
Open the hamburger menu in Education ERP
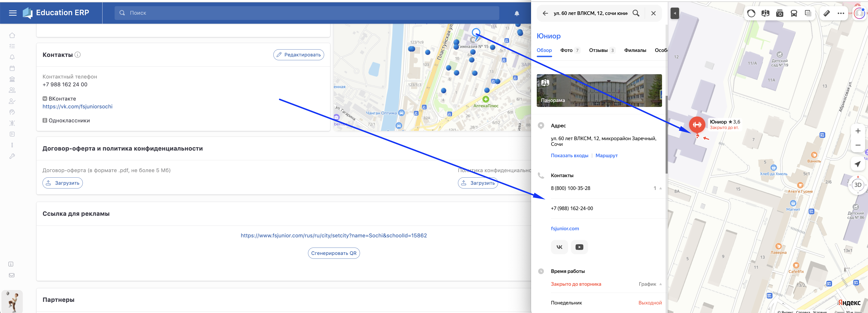coord(13,13)
